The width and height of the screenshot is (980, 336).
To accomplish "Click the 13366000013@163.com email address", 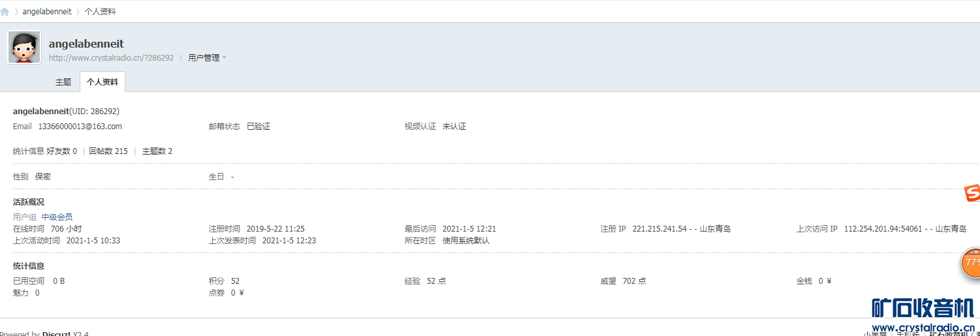I will tap(80, 127).
